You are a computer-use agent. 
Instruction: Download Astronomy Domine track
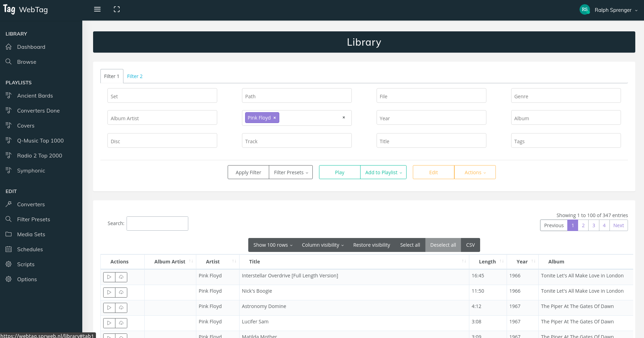[121, 308]
